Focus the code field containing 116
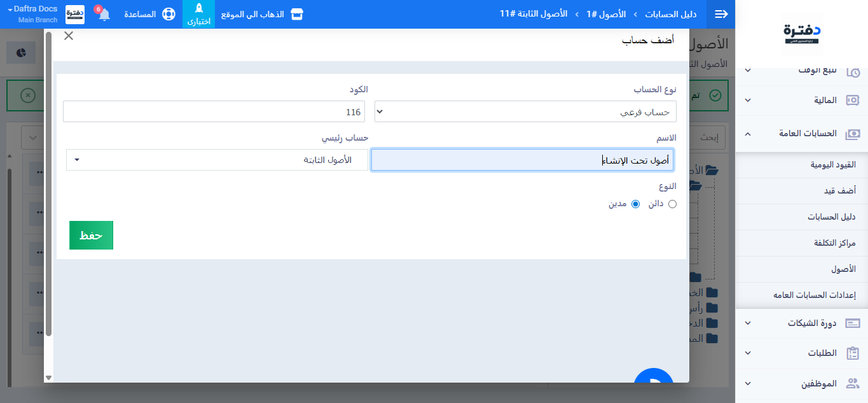The width and height of the screenshot is (868, 403). click(214, 111)
